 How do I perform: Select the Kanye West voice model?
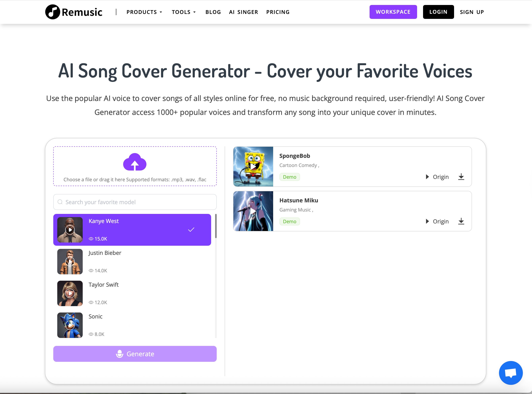132,230
